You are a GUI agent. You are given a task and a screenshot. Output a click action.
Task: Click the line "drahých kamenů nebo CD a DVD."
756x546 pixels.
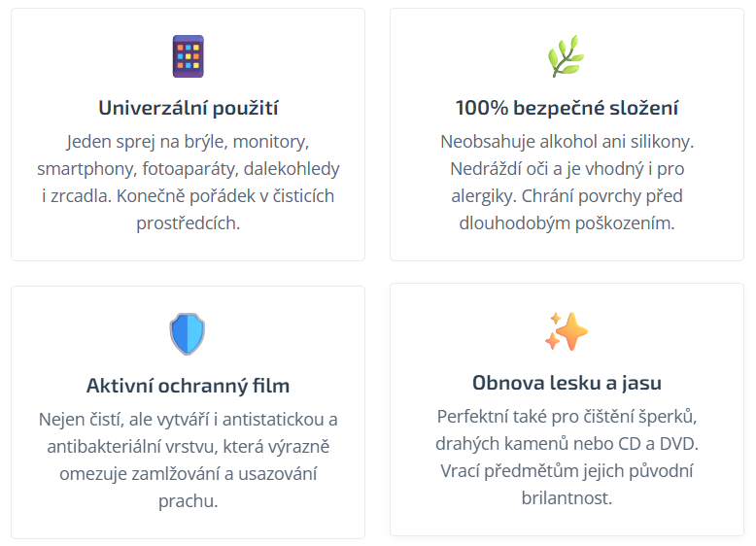coord(567,444)
